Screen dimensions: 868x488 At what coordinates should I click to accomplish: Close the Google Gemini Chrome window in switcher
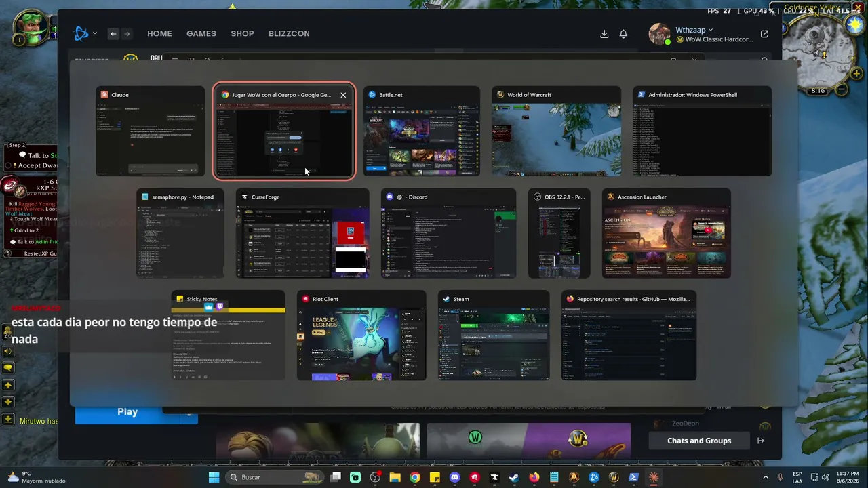[343, 95]
